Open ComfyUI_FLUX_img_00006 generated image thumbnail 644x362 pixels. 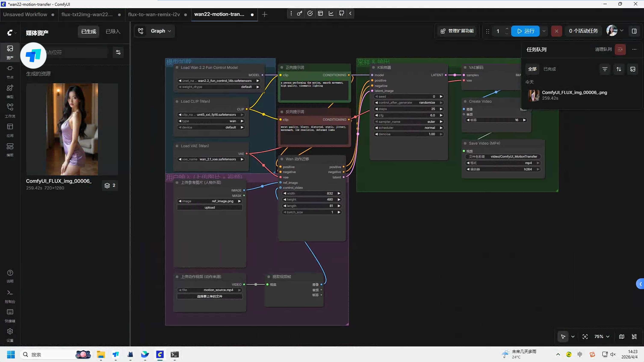(x=72, y=129)
